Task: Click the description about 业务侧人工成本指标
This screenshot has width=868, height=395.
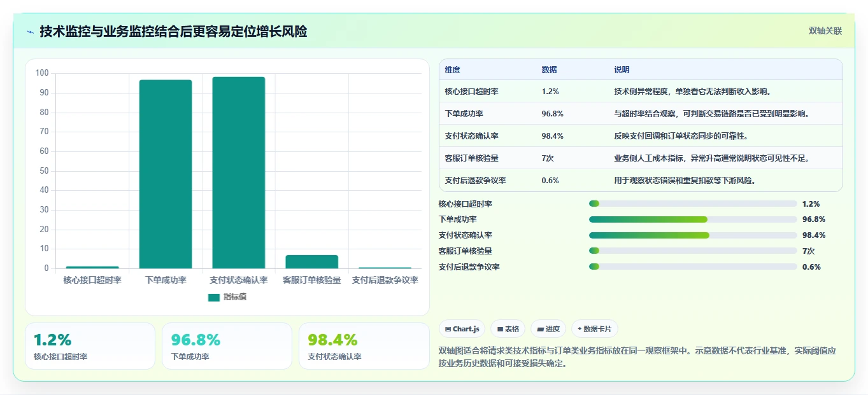Action: tap(711, 158)
